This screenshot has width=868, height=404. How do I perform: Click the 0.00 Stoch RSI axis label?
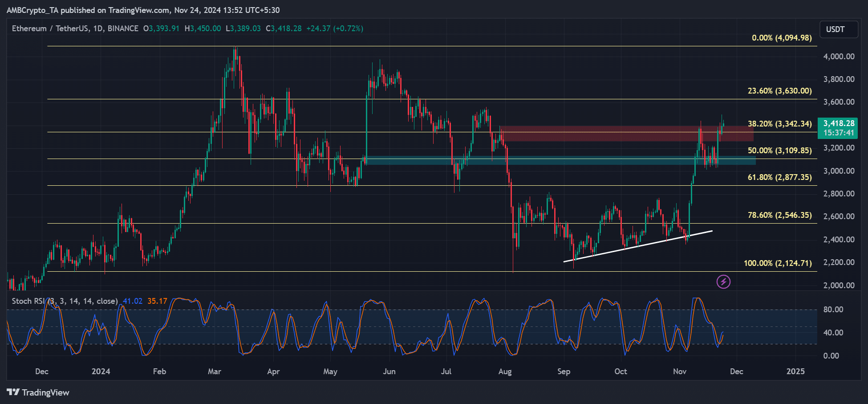click(x=831, y=356)
